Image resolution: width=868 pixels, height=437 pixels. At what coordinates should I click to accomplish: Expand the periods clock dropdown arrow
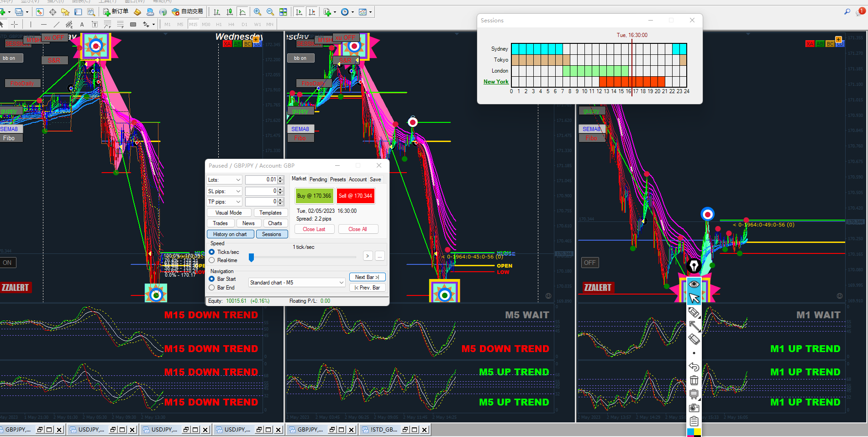tap(352, 12)
